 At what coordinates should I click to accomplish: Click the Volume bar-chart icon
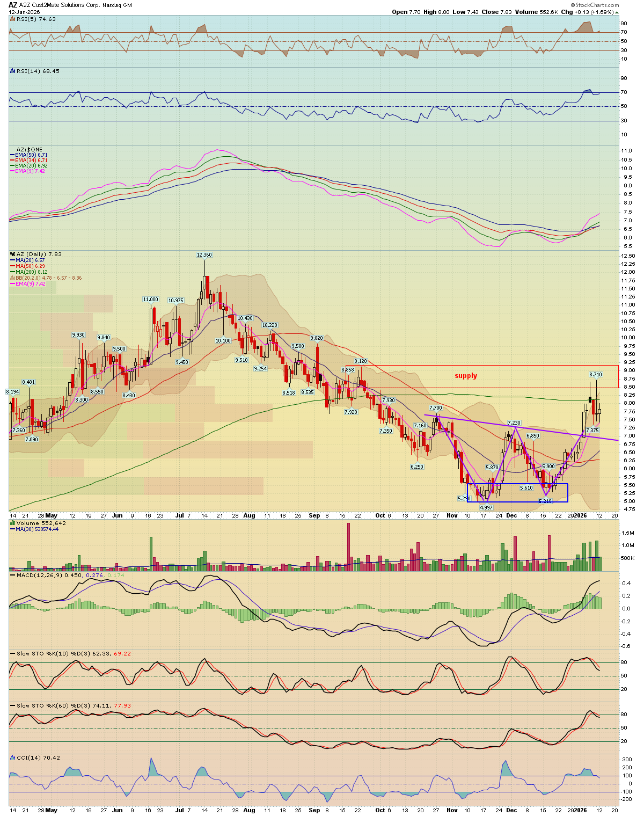[12, 523]
